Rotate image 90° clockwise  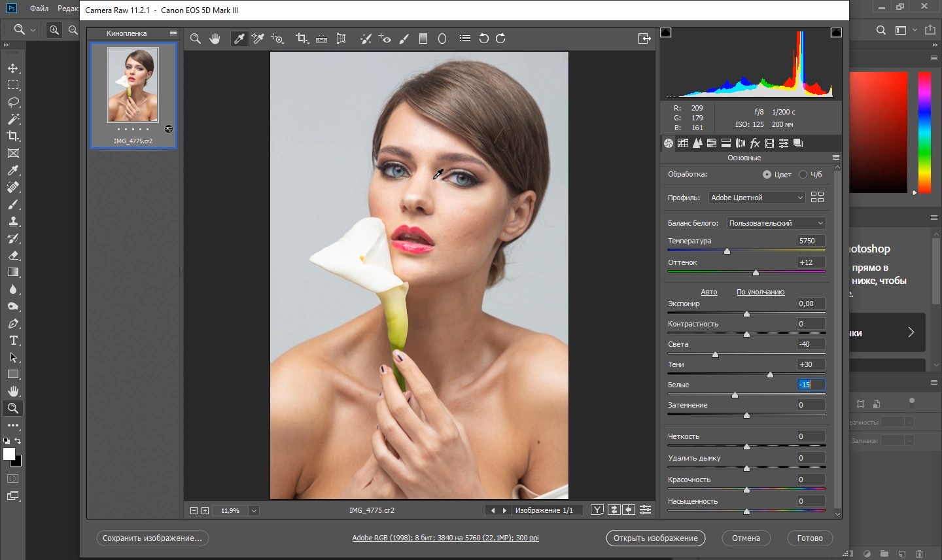[501, 39]
